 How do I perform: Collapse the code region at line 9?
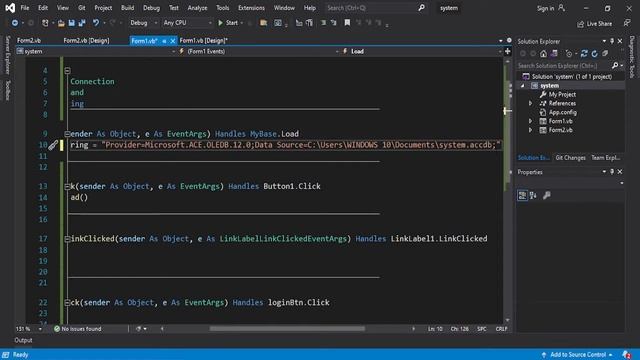point(67,134)
